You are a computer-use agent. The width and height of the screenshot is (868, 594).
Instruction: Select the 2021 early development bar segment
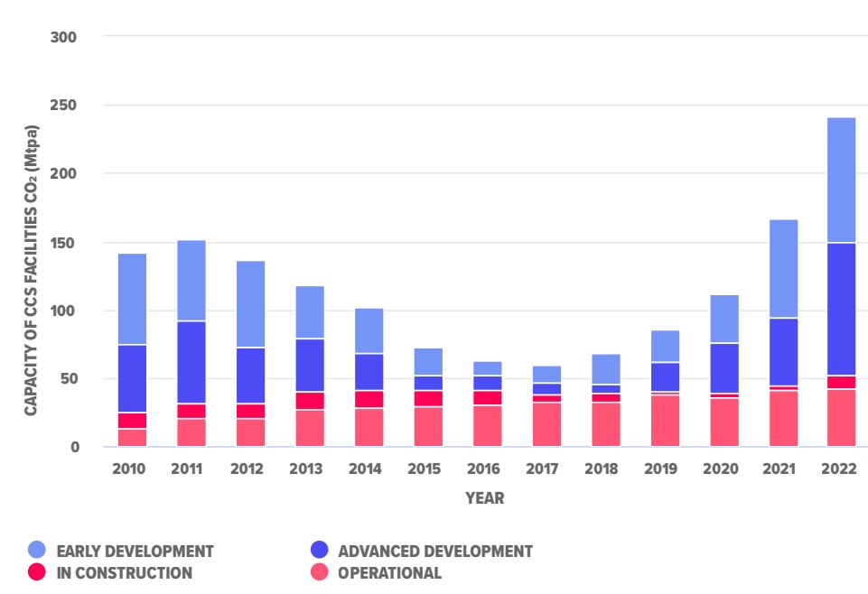click(x=783, y=269)
